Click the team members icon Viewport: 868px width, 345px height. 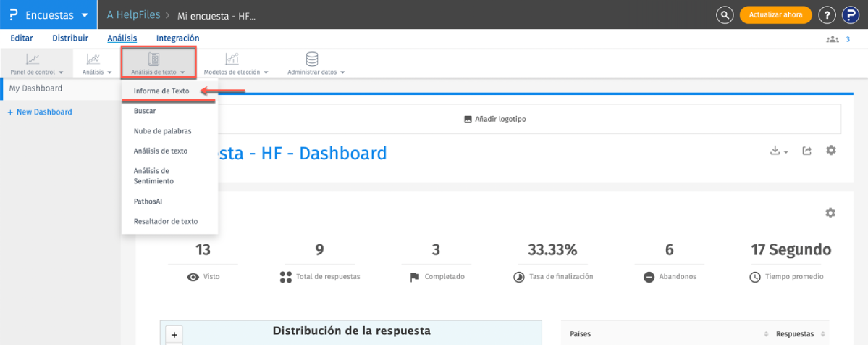point(832,39)
